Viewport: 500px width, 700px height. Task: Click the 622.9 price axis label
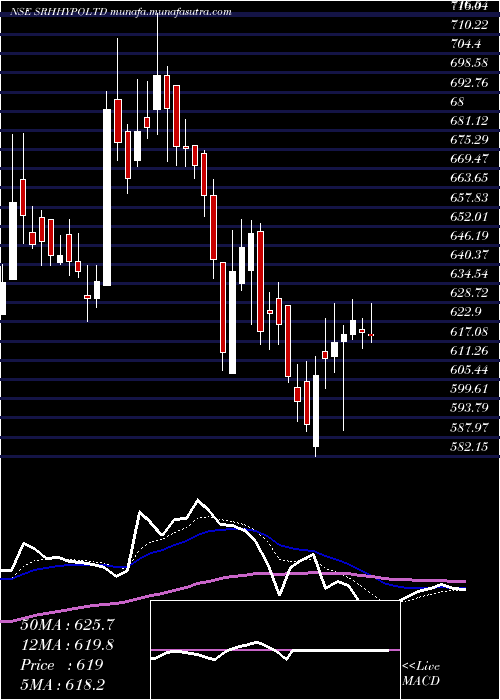(x=465, y=313)
